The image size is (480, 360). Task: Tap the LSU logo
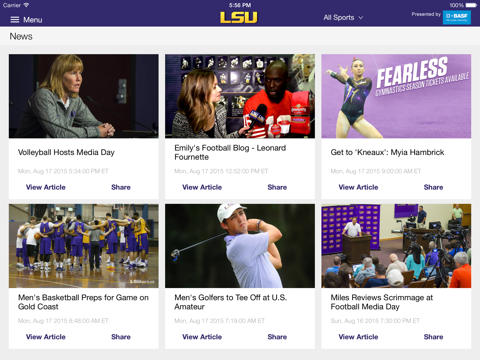239,18
